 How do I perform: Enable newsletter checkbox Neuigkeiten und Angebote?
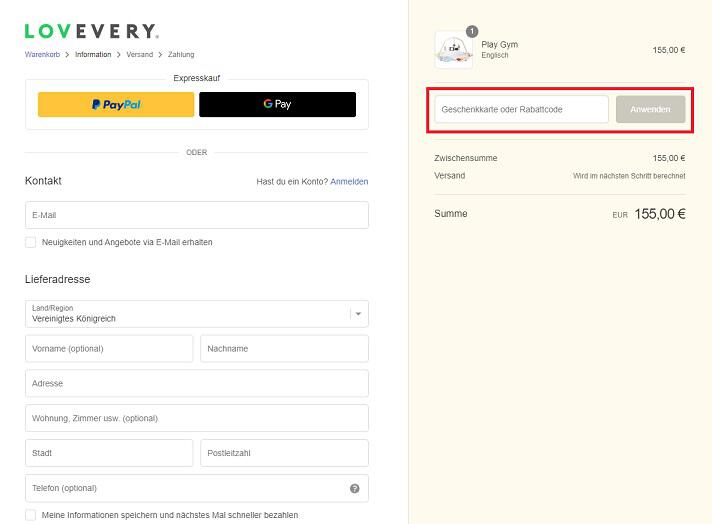(30, 242)
